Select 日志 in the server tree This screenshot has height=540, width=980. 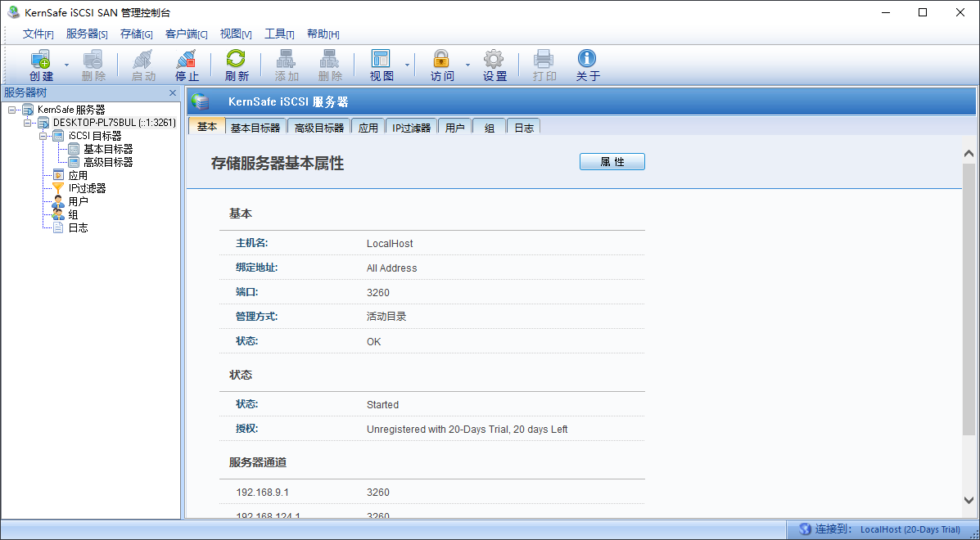click(x=78, y=227)
